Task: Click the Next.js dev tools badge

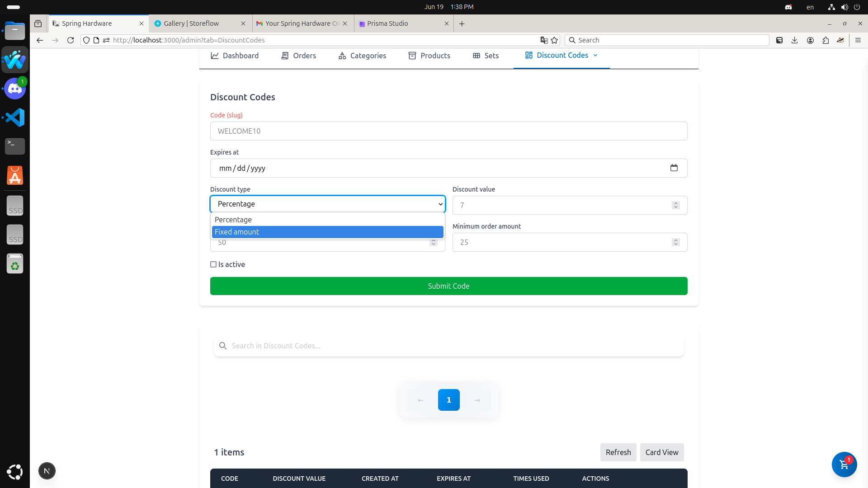Action: click(x=47, y=471)
